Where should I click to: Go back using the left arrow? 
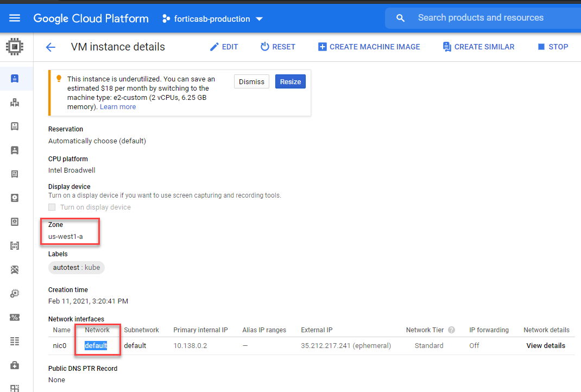(50, 47)
